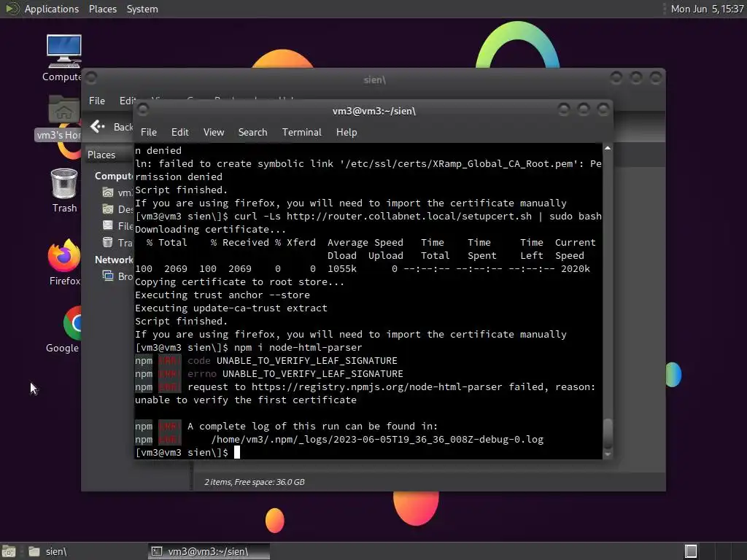Open terminal View menu
This screenshot has width=747, height=560.
[x=214, y=133]
